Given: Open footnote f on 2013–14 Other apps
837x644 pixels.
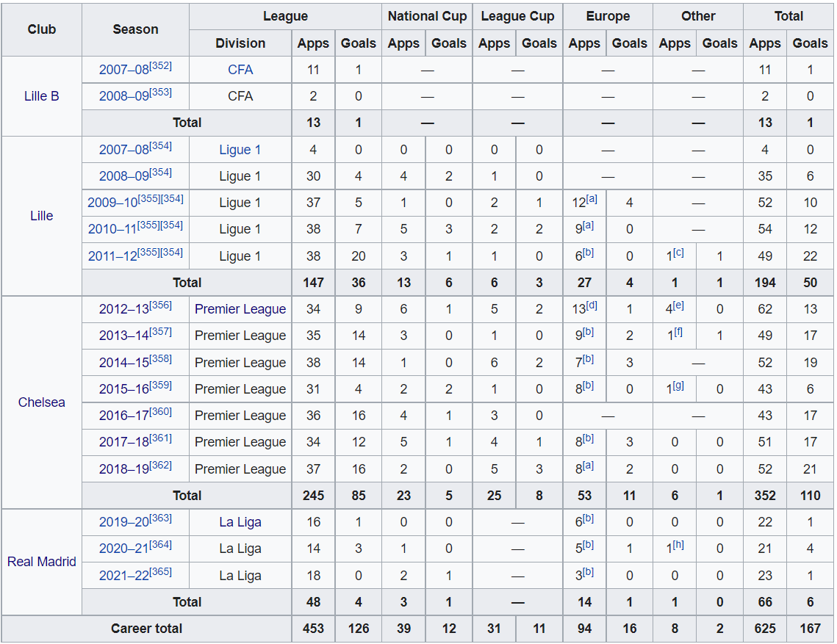Looking at the screenshot, I should [678, 332].
